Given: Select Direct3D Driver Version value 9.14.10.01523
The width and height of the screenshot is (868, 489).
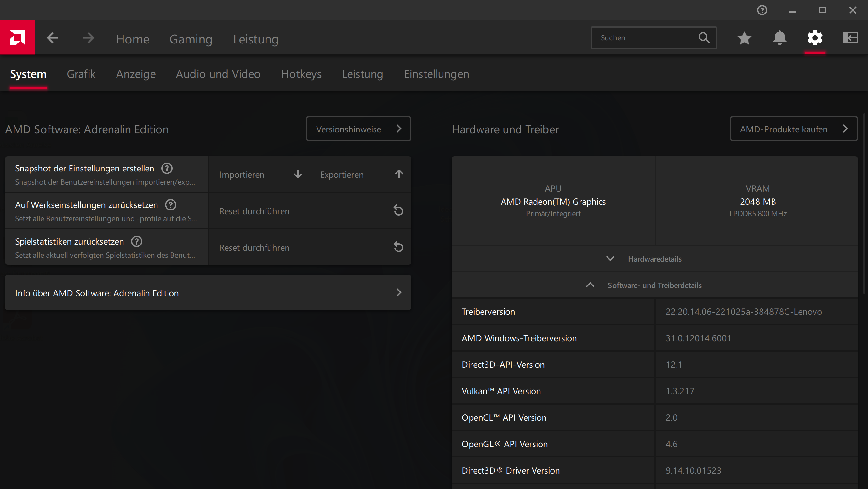Looking at the screenshot, I should [693, 470].
